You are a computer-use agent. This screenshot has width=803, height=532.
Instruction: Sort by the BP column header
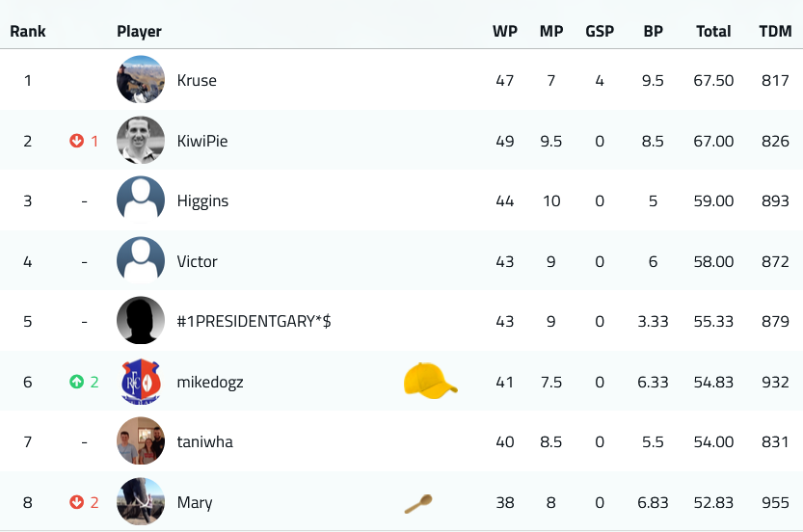(x=653, y=31)
